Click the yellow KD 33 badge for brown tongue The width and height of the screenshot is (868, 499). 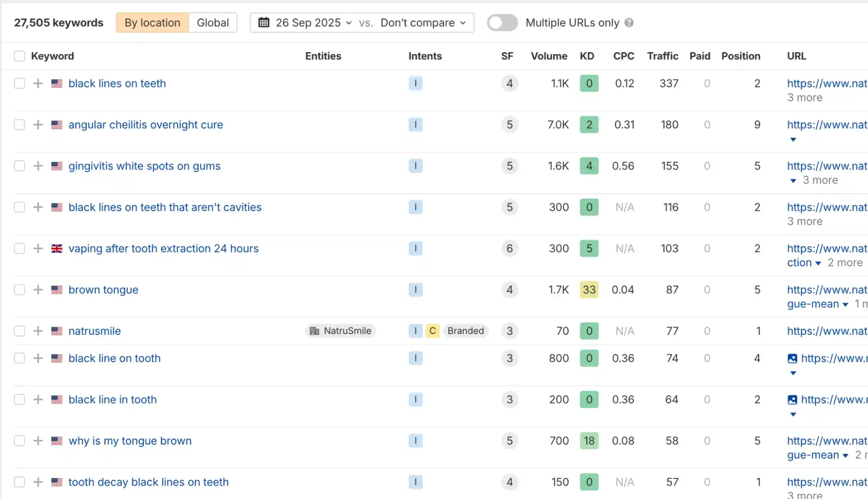point(589,290)
